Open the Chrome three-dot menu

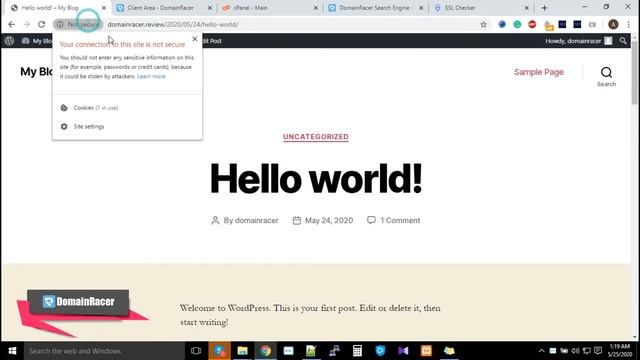tap(629, 24)
